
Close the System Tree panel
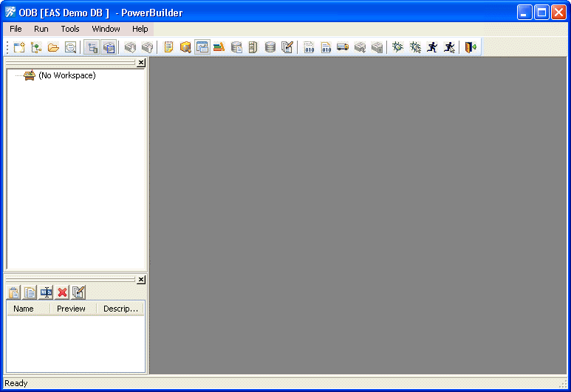click(x=141, y=63)
